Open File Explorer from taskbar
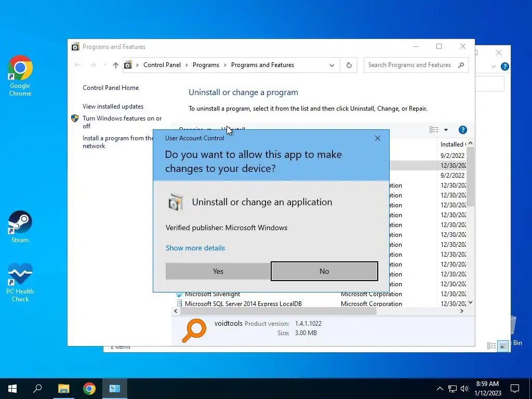This screenshot has width=532, height=399. [x=63, y=389]
